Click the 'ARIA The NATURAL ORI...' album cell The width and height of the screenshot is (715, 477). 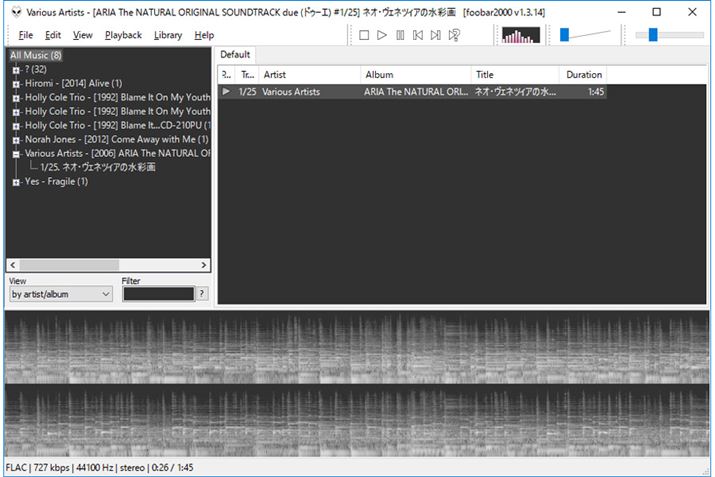[416, 92]
